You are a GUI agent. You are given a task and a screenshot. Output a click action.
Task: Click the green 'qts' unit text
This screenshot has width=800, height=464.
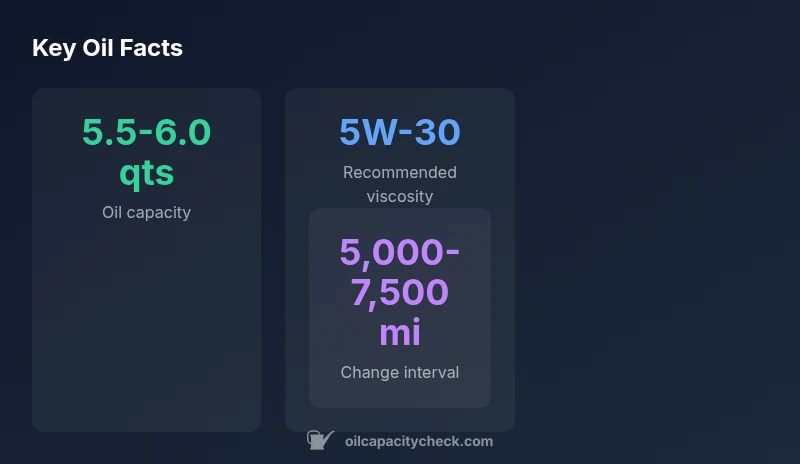146,173
